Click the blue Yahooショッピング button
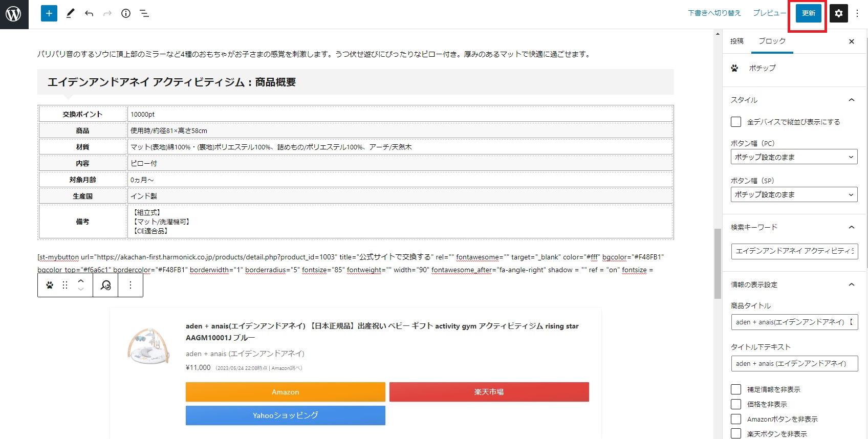Image resolution: width=868 pixels, height=439 pixels. 285,415
